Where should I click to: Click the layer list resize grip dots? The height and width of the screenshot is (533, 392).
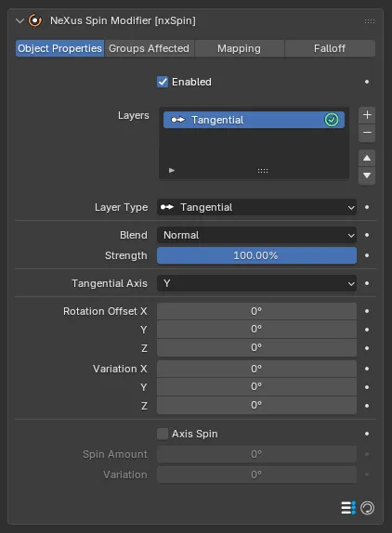(x=263, y=171)
